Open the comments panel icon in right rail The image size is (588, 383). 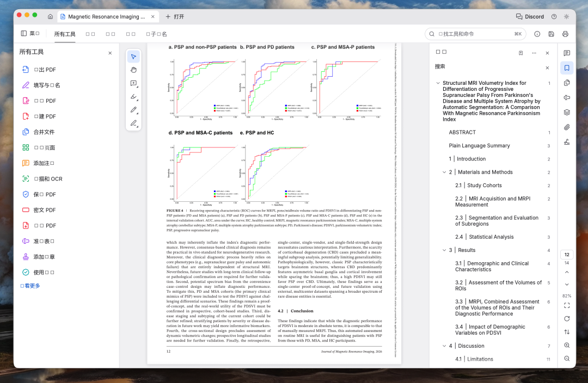[x=567, y=53]
